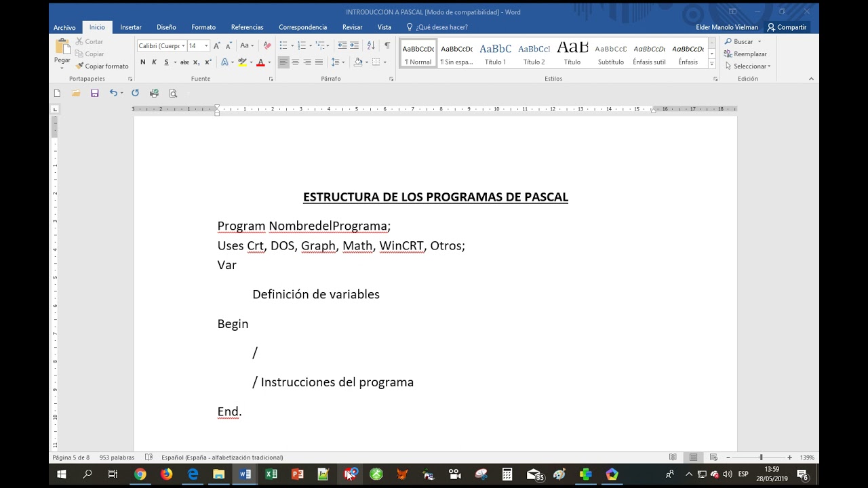Increase paragraph indent
The height and width of the screenshot is (488, 868).
(x=355, y=45)
